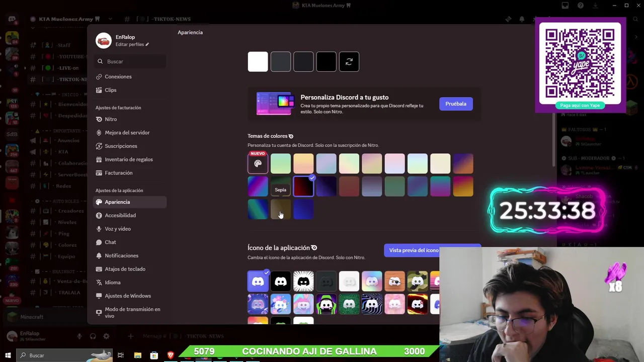This screenshot has width=644, height=362.
Task: Open File Explorer from the taskbar
Action: click(x=138, y=355)
